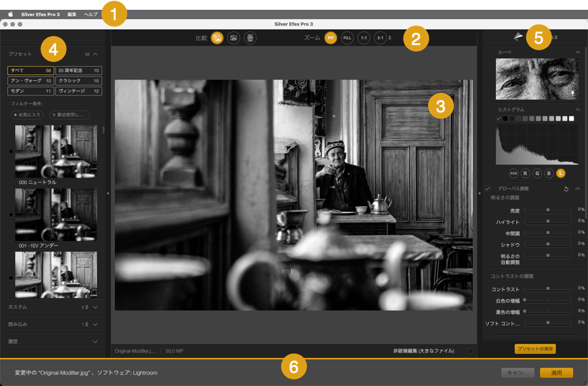Click the コントラスト slider

pyautogui.click(x=548, y=289)
